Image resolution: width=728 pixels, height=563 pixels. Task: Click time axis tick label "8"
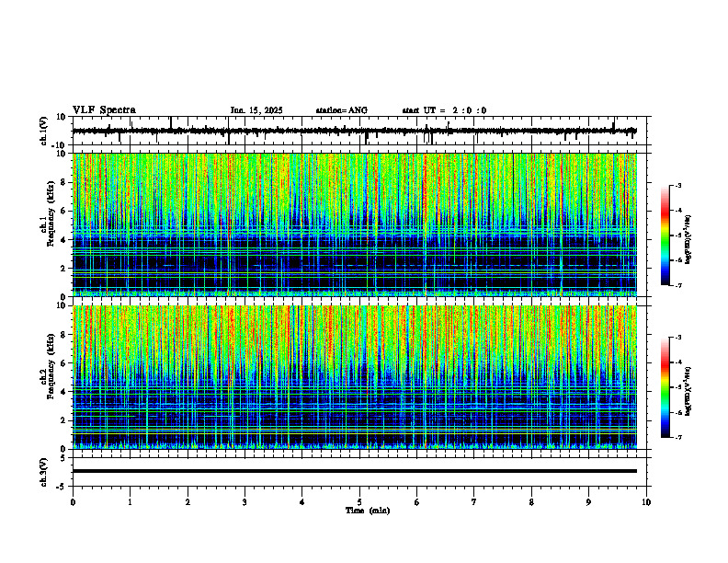pyautogui.click(x=531, y=502)
